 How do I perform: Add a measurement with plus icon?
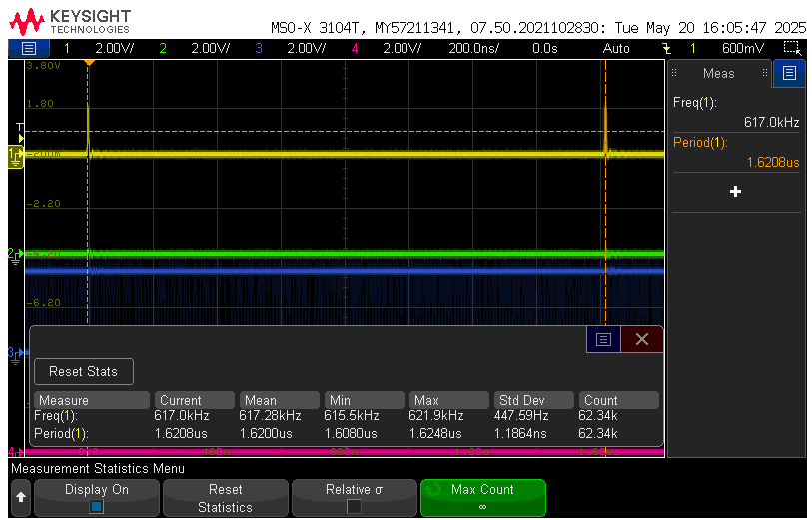click(x=735, y=192)
